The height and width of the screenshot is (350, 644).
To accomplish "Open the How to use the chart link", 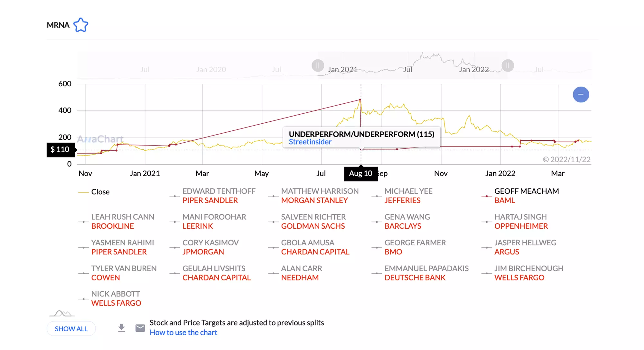I will tap(183, 332).
